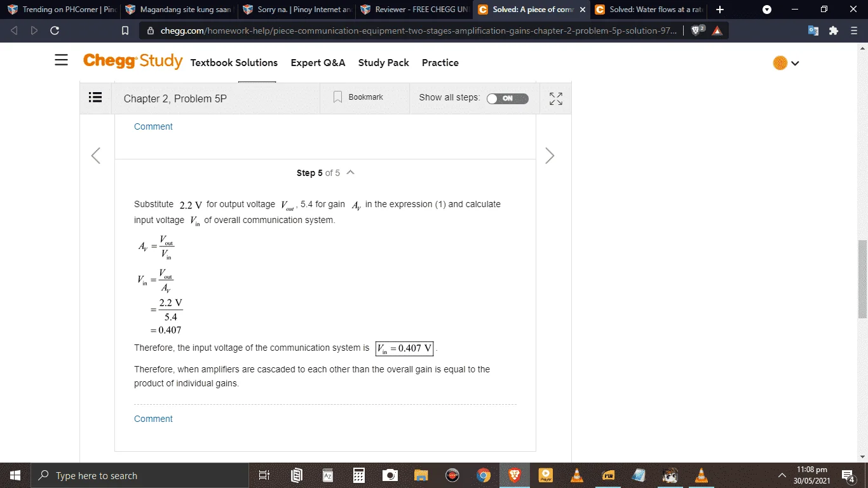Open the notifications action center
This screenshot has width=868, height=488.
pyautogui.click(x=848, y=475)
